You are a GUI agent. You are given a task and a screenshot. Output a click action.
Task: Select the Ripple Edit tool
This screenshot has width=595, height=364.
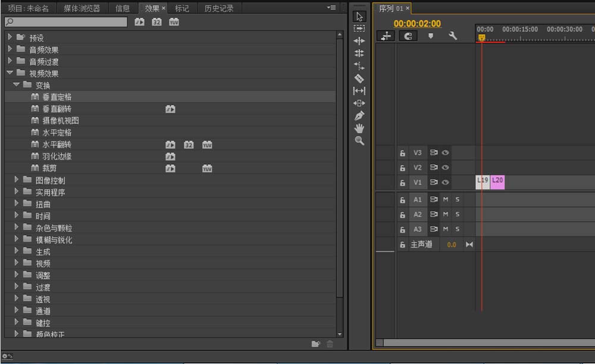pyautogui.click(x=359, y=41)
